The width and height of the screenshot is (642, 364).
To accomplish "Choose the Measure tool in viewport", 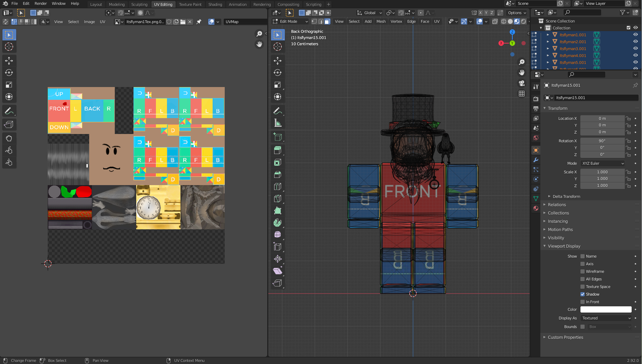I will [x=278, y=123].
